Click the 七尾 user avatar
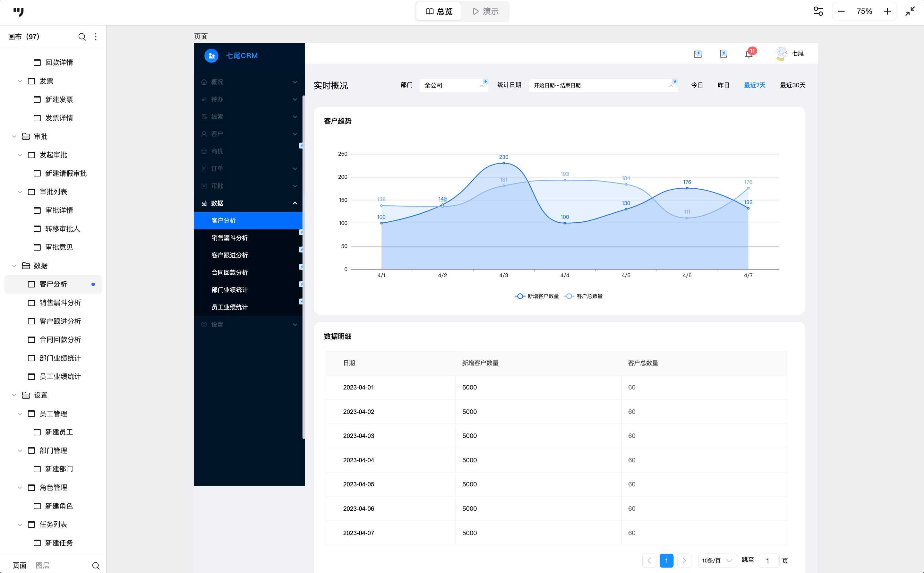The image size is (924, 573). coord(781,54)
